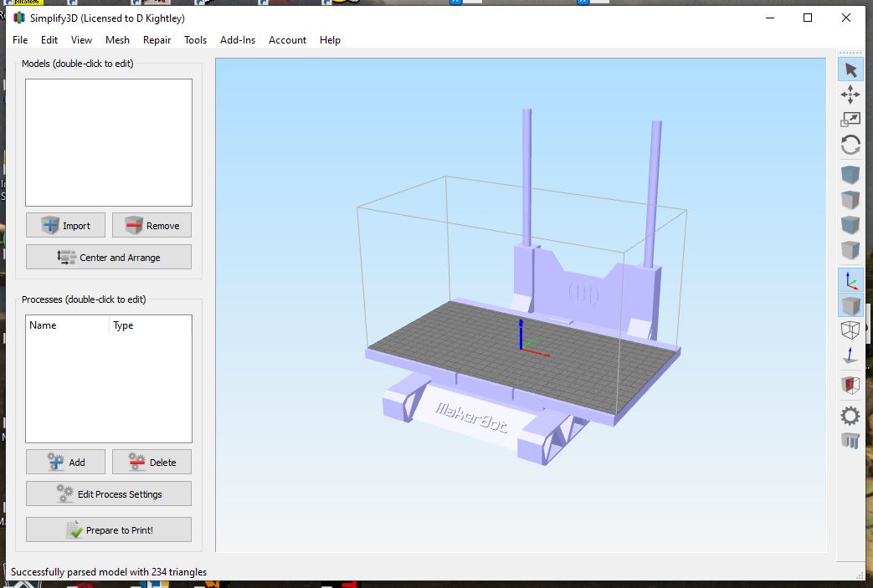Choose the scale model tool
Image resolution: width=873 pixels, height=588 pixels.
[850, 119]
